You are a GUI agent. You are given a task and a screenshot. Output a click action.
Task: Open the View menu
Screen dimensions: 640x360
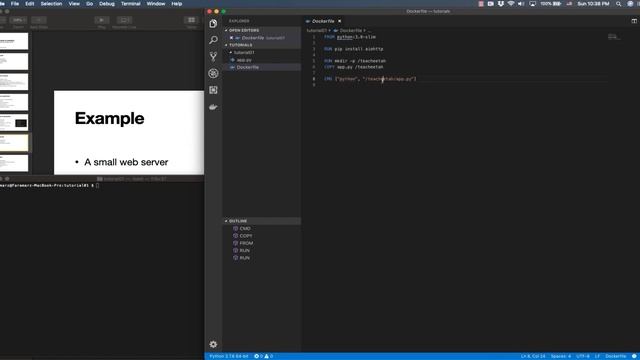[x=74, y=4]
